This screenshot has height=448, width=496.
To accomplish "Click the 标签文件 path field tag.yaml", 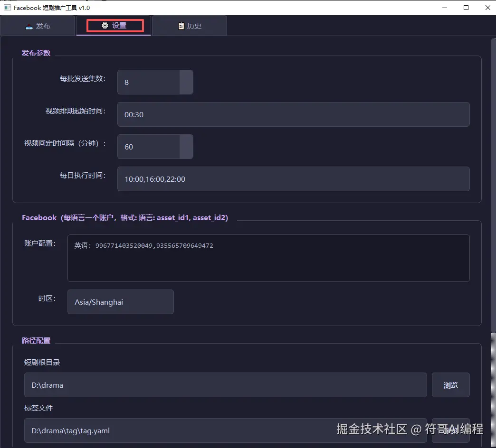I will click(x=226, y=430).
